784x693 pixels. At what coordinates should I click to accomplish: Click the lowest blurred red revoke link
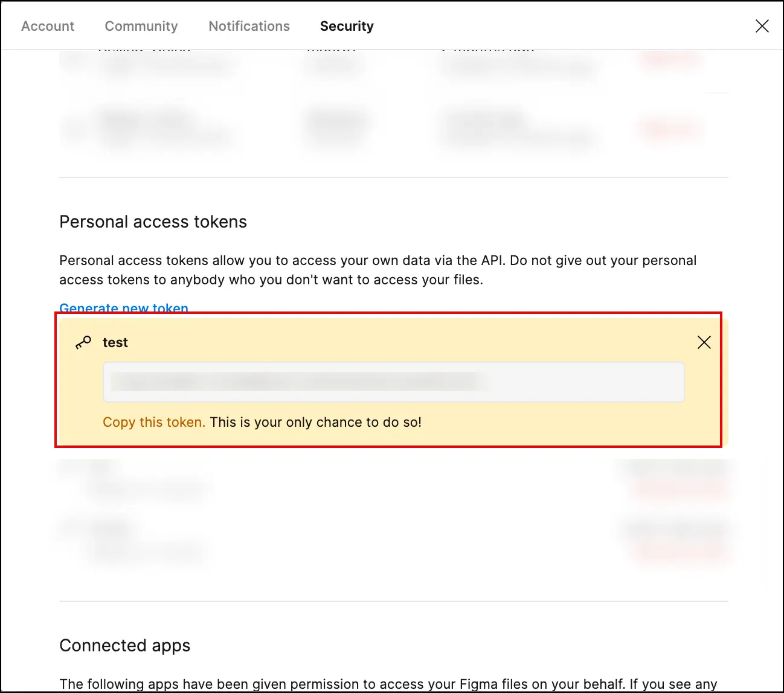(x=680, y=551)
